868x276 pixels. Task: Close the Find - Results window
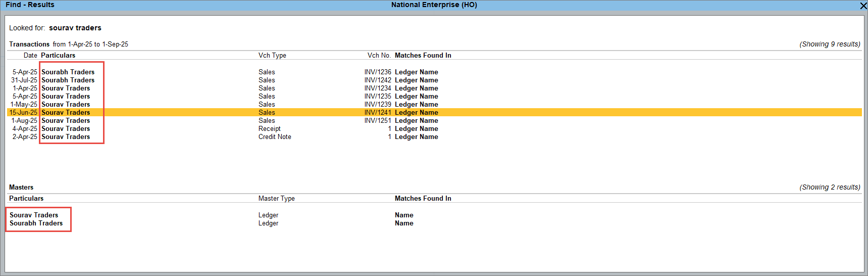point(863,6)
